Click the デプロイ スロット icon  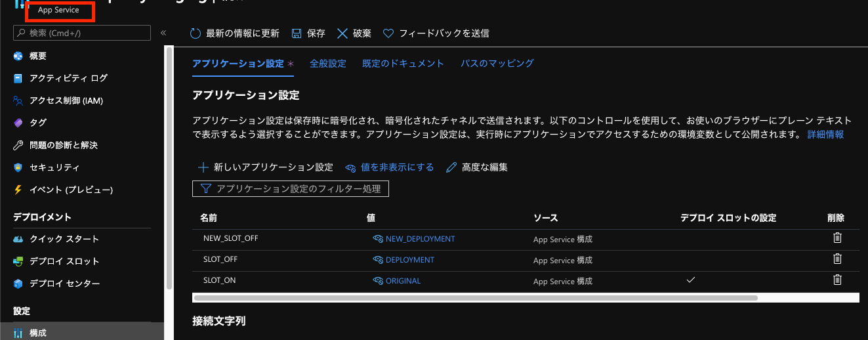[18, 261]
